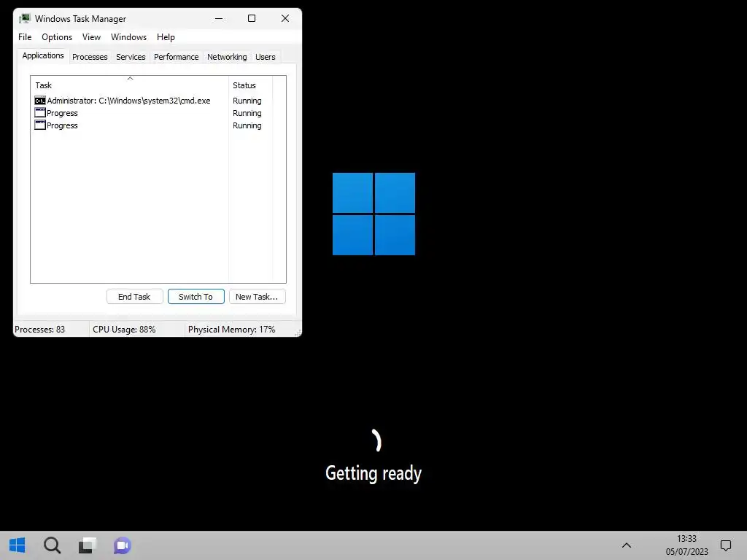Open the notification center icon

point(726,545)
